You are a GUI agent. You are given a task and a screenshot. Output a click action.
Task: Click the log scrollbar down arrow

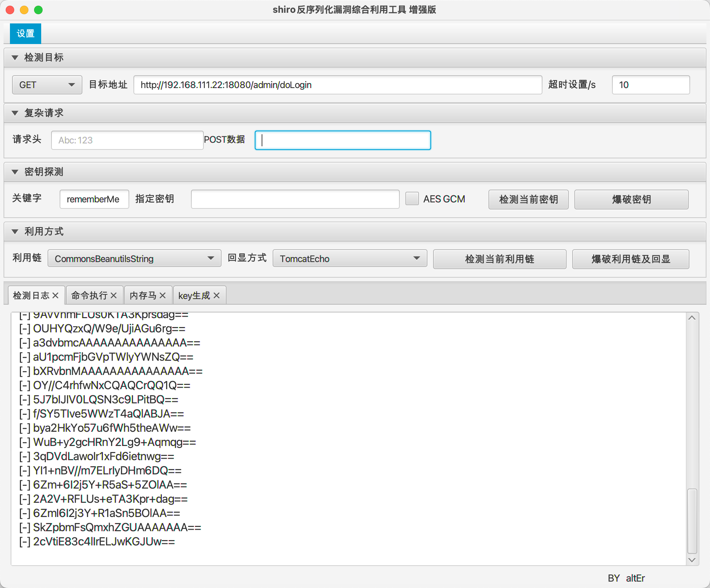692,560
